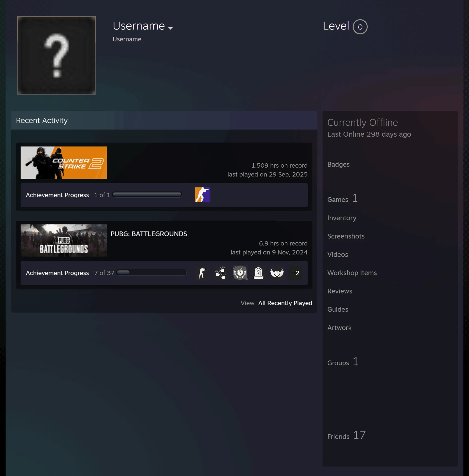Click the Currently Offline status text
The image size is (469, 476).
point(362,123)
